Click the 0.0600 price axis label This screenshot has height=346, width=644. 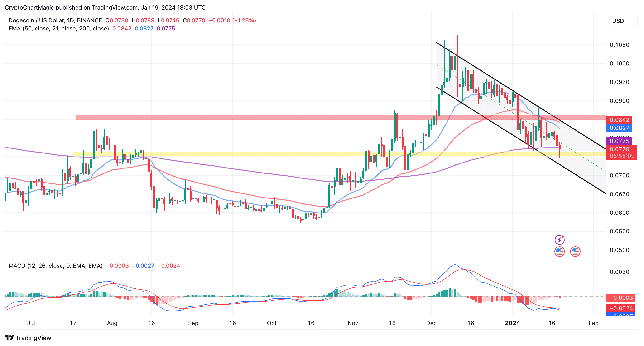tap(619, 213)
